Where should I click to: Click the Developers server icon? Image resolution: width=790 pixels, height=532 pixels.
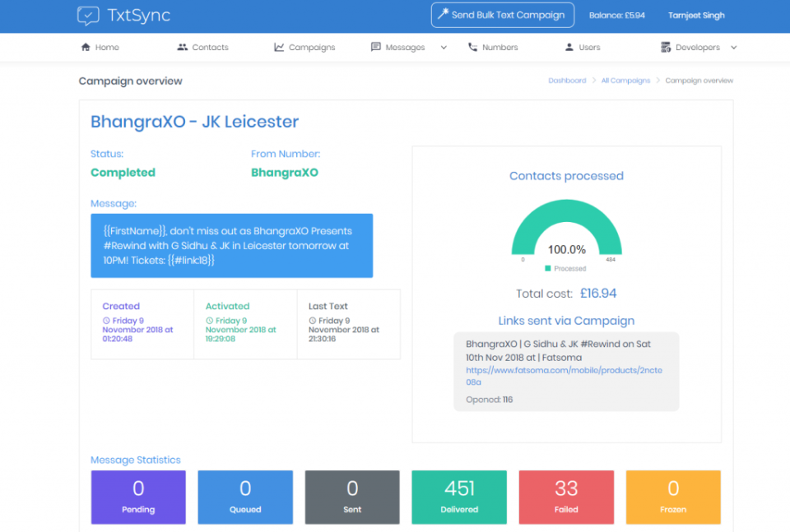666,47
